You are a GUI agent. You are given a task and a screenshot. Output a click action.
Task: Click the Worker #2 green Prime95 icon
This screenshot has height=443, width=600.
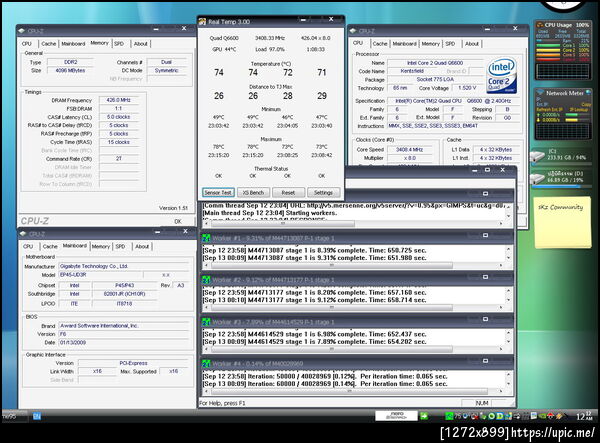pyautogui.click(x=206, y=280)
